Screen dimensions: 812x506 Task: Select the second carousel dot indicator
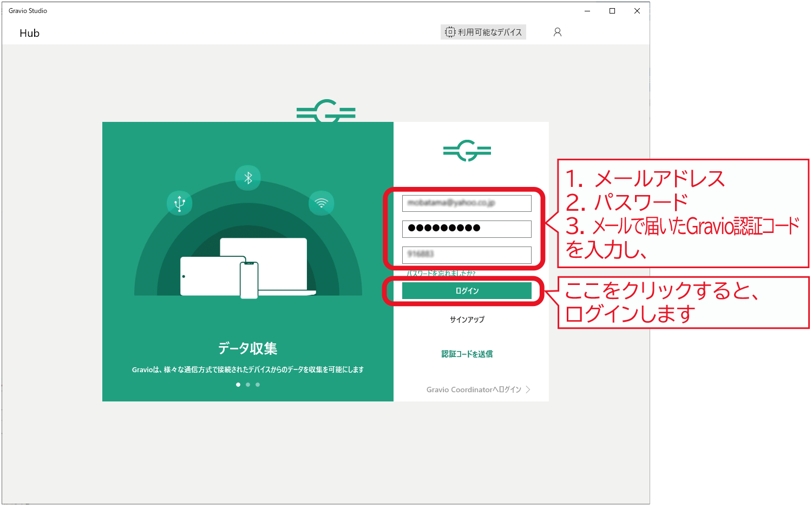[x=248, y=385]
